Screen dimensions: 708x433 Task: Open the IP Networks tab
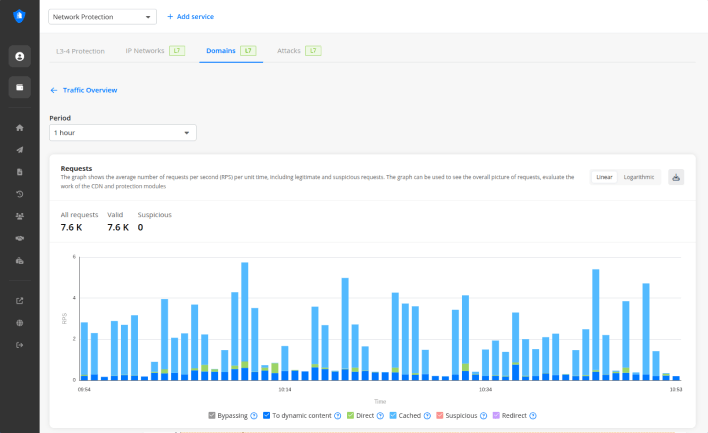[x=145, y=50]
